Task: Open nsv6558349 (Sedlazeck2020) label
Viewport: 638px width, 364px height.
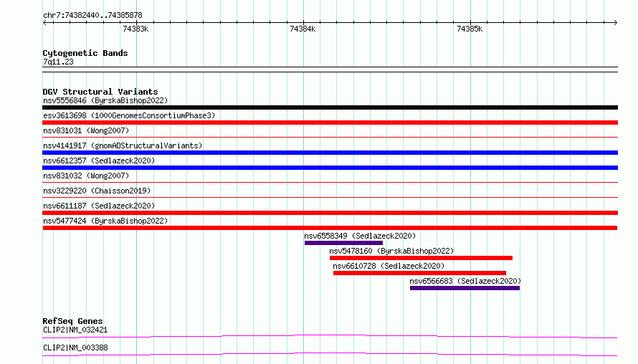Action: point(360,236)
